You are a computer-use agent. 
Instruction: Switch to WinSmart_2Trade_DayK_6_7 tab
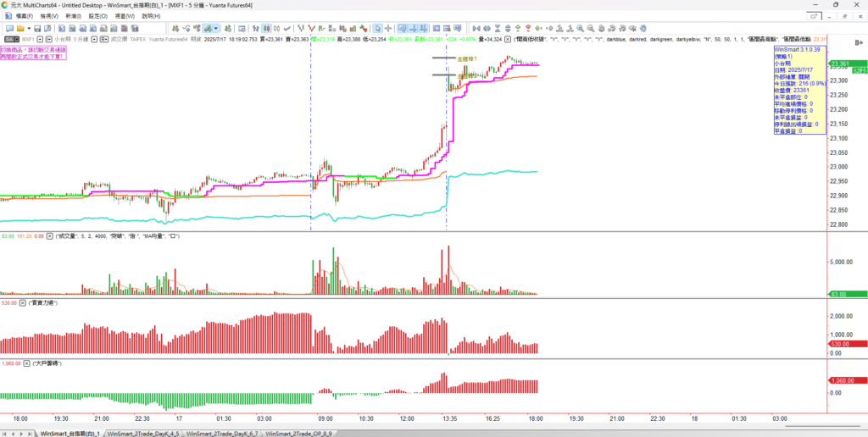pos(223,433)
